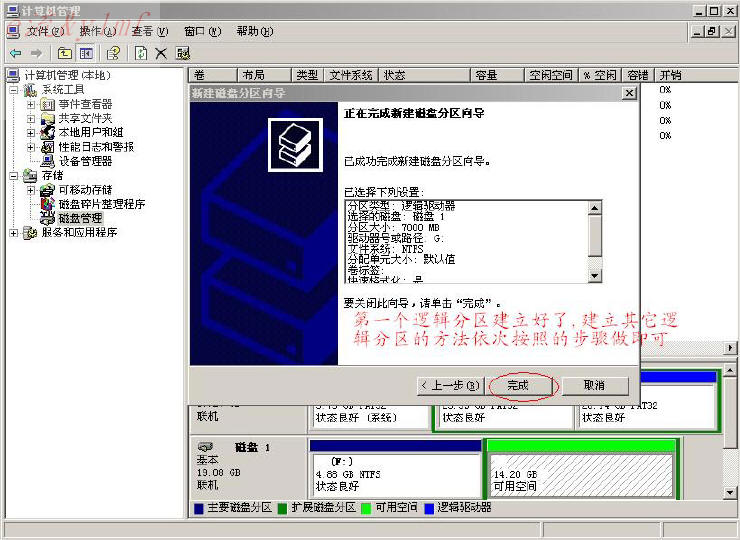Click 上一步 to go back
This screenshot has width=740, height=540.
pos(450,385)
